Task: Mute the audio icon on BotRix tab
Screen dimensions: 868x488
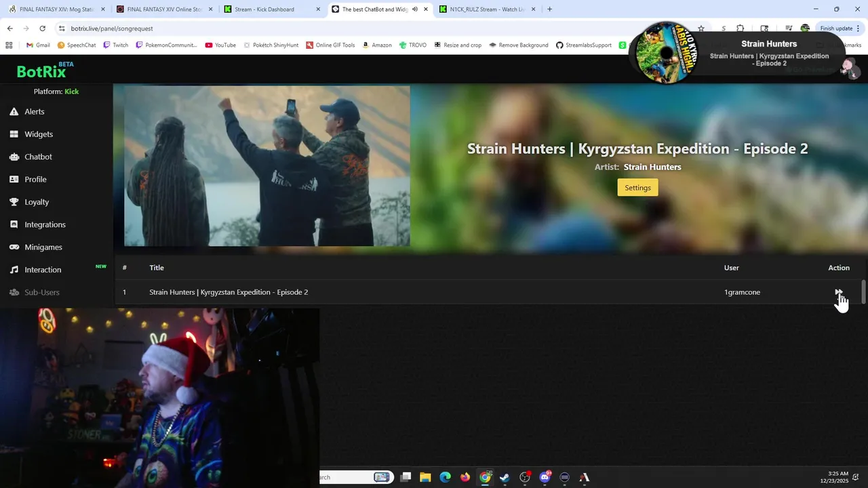Action: 414,9
